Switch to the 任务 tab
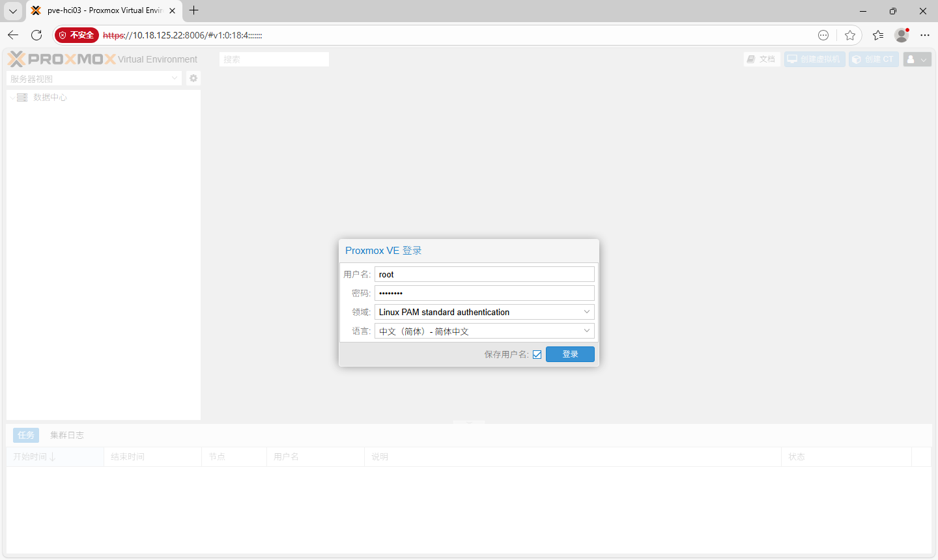This screenshot has height=560, width=938. pyautogui.click(x=26, y=435)
